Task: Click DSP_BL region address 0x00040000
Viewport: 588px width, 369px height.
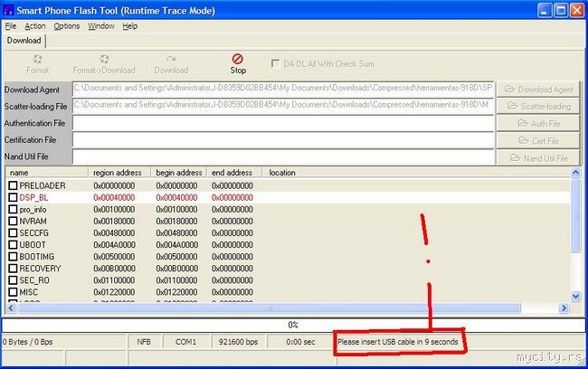Action: pos(114,197)
